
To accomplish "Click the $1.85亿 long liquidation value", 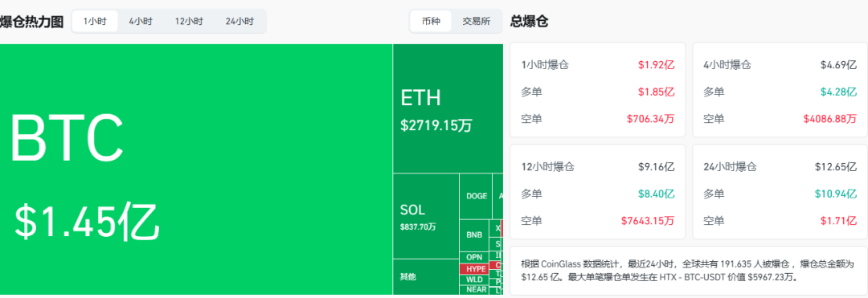I will pos(656,92).
